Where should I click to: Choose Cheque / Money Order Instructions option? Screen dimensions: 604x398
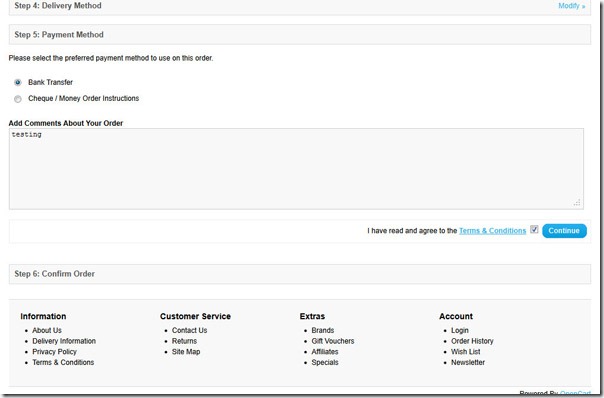click(x=18, y=99)
